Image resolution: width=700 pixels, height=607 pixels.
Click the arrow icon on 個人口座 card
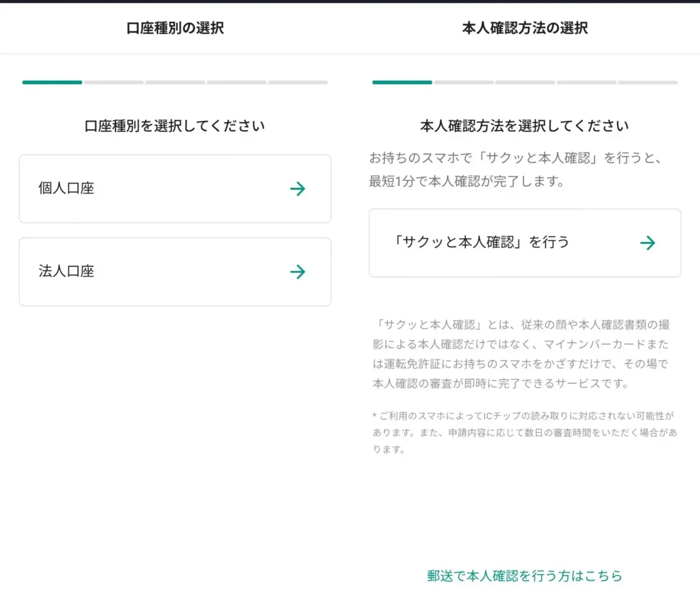coord(297,189)
